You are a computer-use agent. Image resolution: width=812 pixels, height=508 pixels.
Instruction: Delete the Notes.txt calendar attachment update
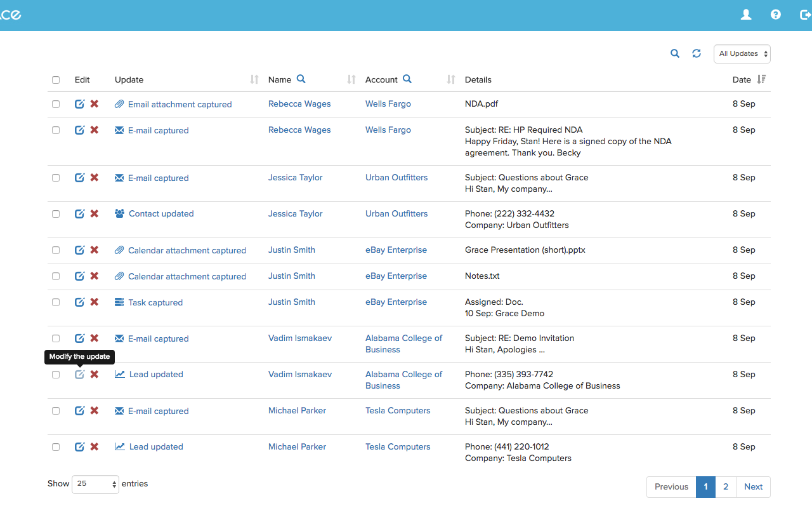(95, 276)
